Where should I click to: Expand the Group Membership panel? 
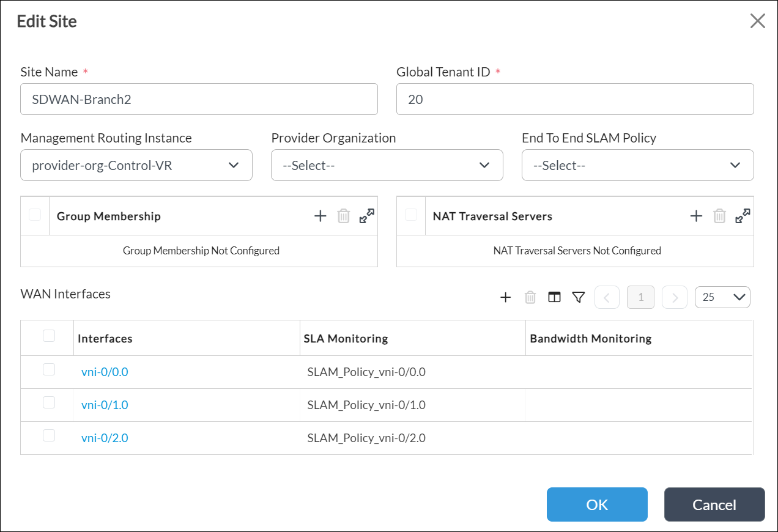[366, 215]
